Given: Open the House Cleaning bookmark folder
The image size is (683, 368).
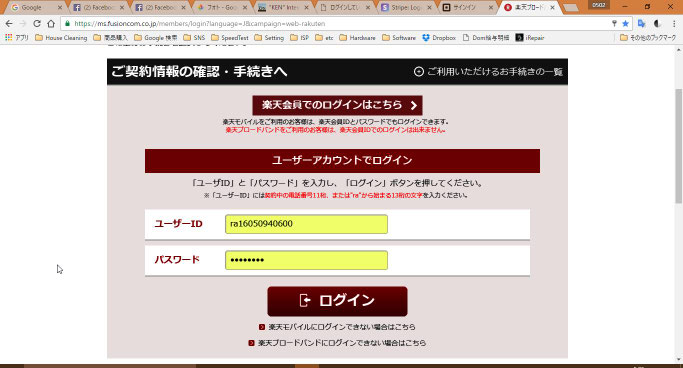Looking at the screenshot, I should point(61,38).
